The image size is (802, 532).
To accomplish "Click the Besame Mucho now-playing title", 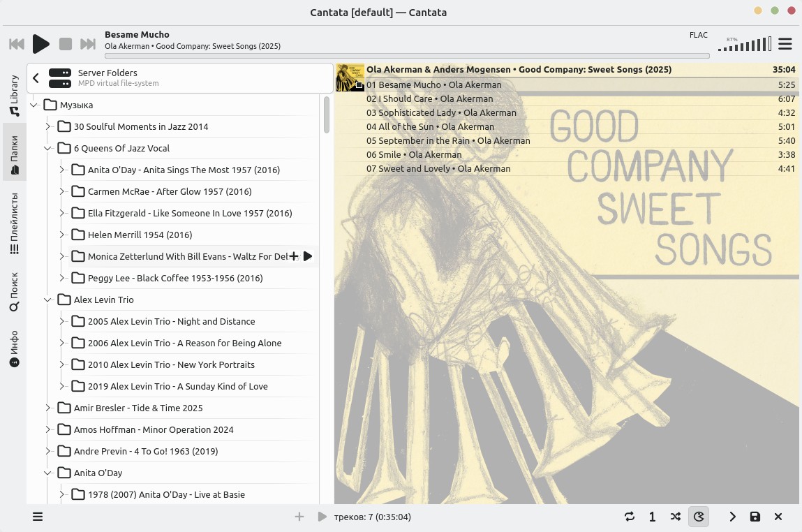I will pos(137,34).
